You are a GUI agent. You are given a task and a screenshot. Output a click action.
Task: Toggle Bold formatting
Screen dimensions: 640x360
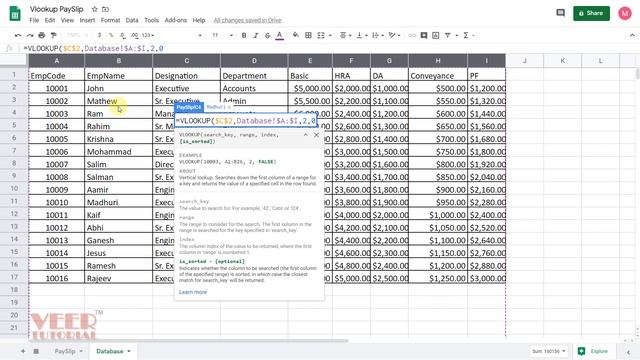click(244, 36)
